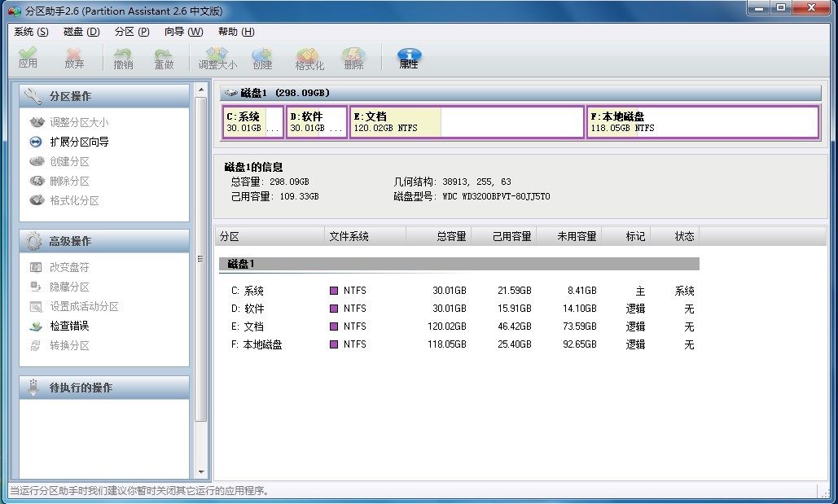Collapse the 分区操作 panel header
Viewport: 838px width, 504px height.
[x=104, y=96]
